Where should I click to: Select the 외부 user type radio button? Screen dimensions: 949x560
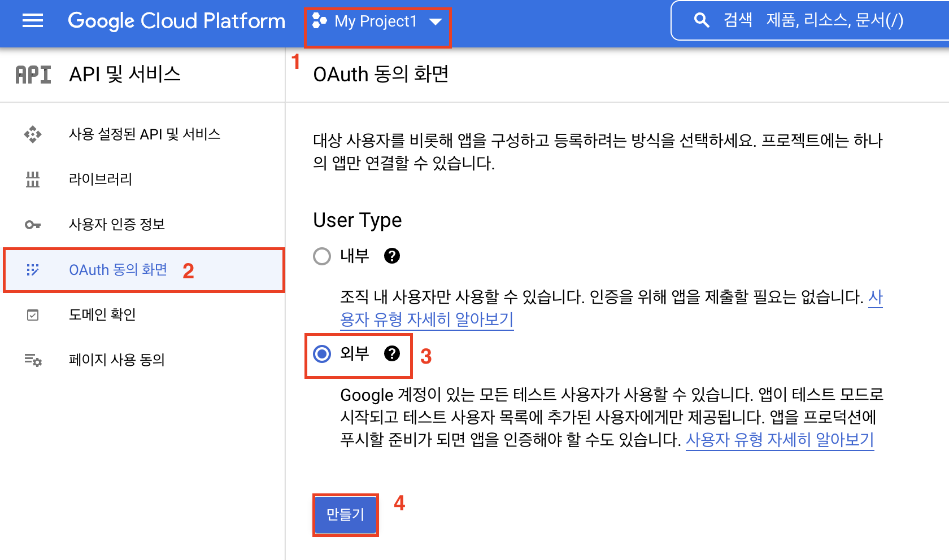click(322, 354)
